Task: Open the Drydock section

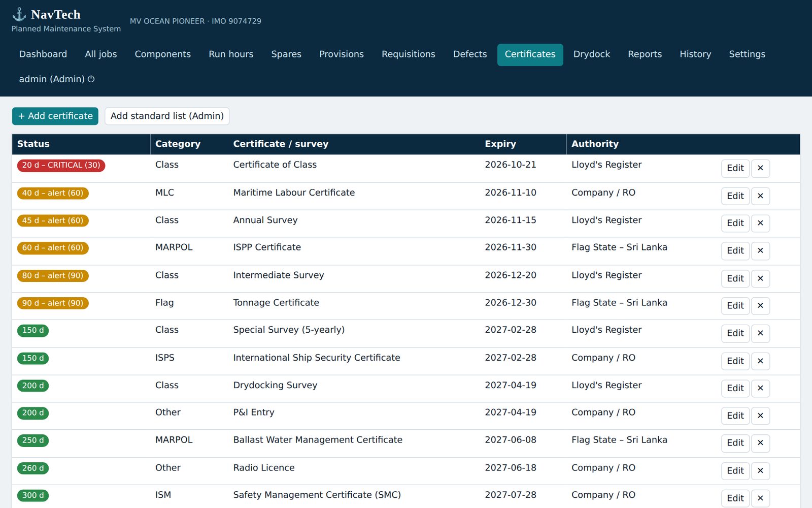Action: (x=592, y=54)
